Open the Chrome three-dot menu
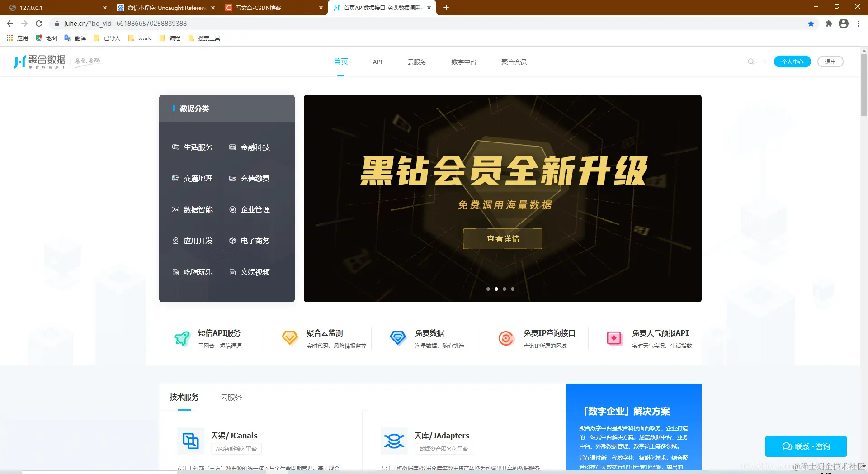 click(858, 24)
